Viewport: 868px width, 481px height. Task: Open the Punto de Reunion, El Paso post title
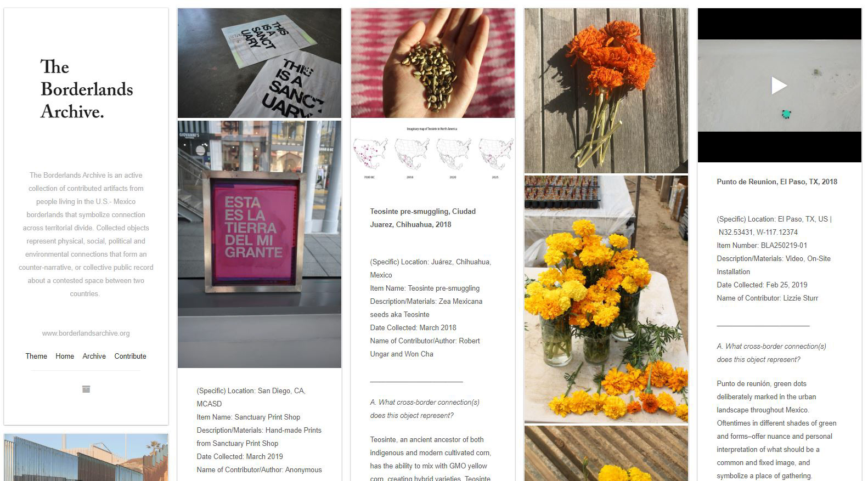(x=777, y=182)
